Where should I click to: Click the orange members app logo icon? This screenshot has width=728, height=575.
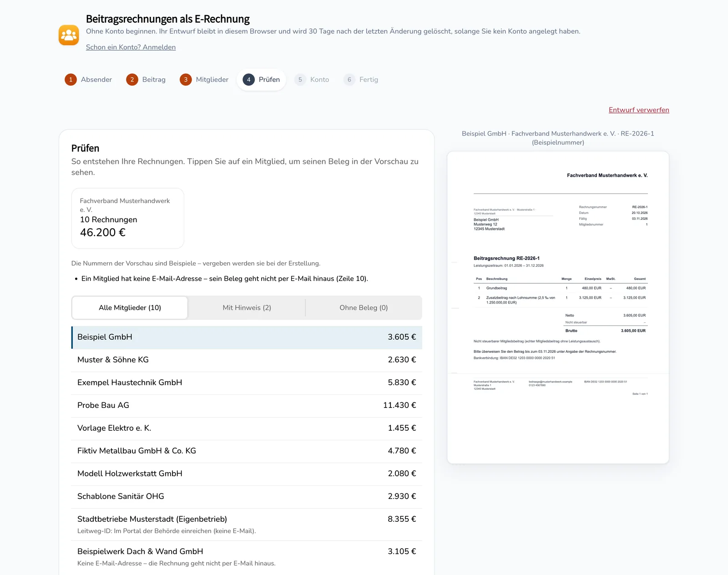69,35
